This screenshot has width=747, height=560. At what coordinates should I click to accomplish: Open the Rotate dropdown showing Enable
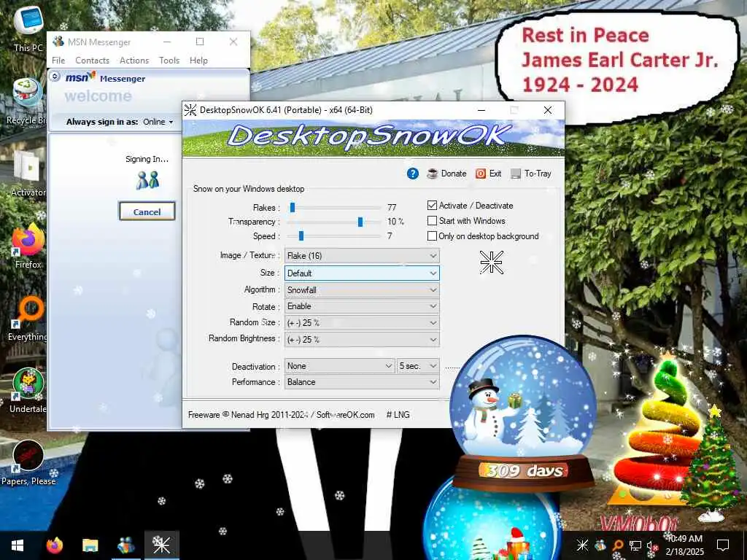pyautogui.click(x=362, y=306)
